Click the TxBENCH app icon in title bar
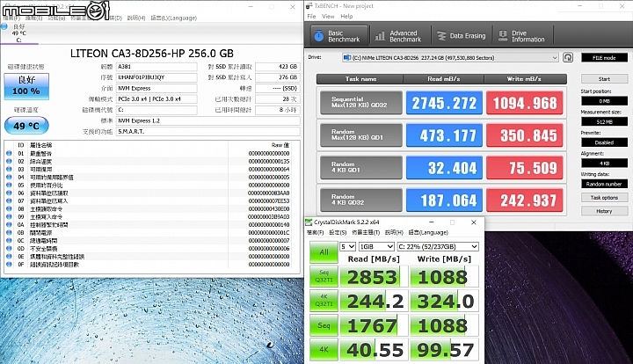 pos(309,6)
